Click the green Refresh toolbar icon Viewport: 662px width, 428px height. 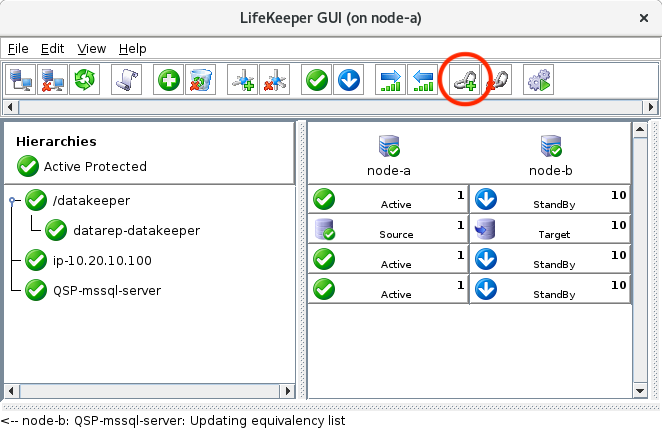84,79
